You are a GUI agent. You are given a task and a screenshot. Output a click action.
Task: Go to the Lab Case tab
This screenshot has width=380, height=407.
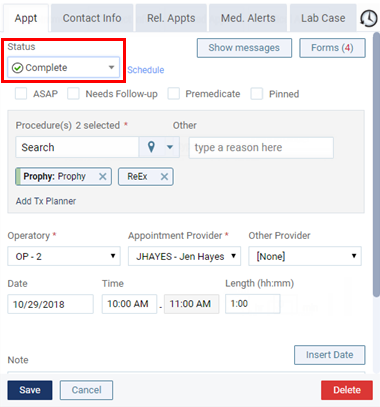tap(323, 18)
